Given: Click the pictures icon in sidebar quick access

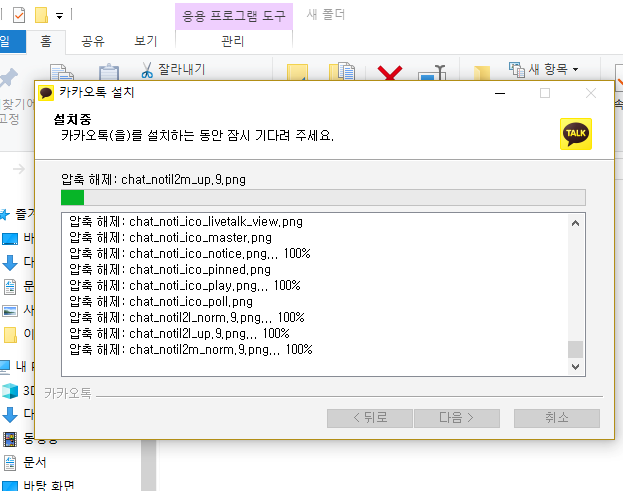Looking at the screenshot, I should pyautogui.click(x=10, y=311).
